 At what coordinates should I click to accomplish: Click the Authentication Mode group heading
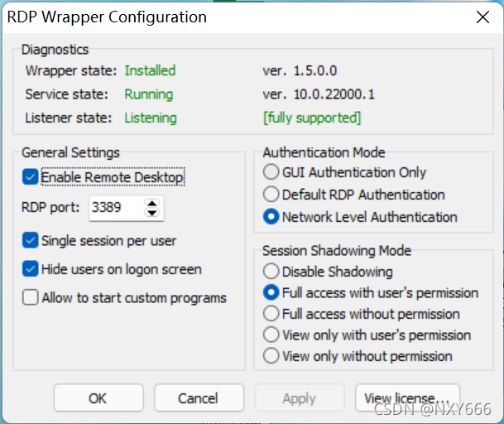[324, 152]
